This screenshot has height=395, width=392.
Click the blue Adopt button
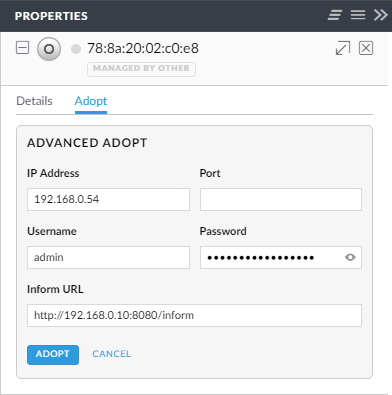pos(53,355)
